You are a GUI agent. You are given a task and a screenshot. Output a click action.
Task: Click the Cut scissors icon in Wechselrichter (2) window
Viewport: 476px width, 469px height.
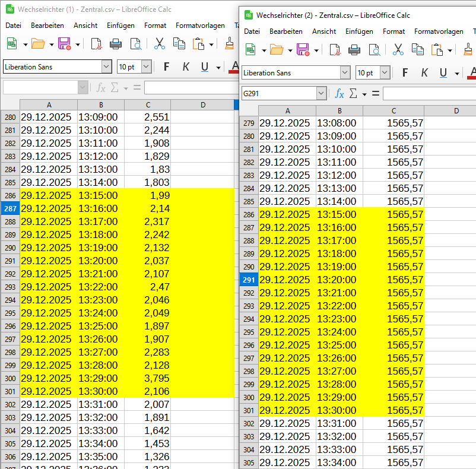click(x=398, y=49)
